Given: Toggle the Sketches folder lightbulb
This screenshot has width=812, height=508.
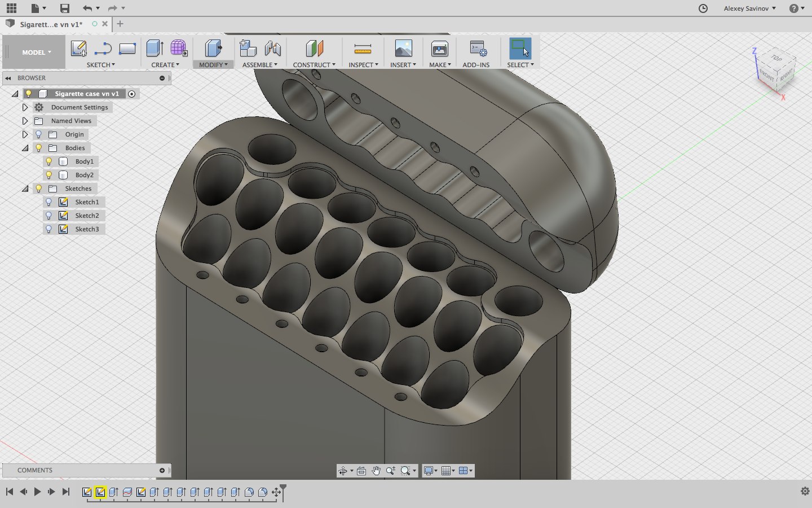Looking at the screenshot, I should 39,189.
